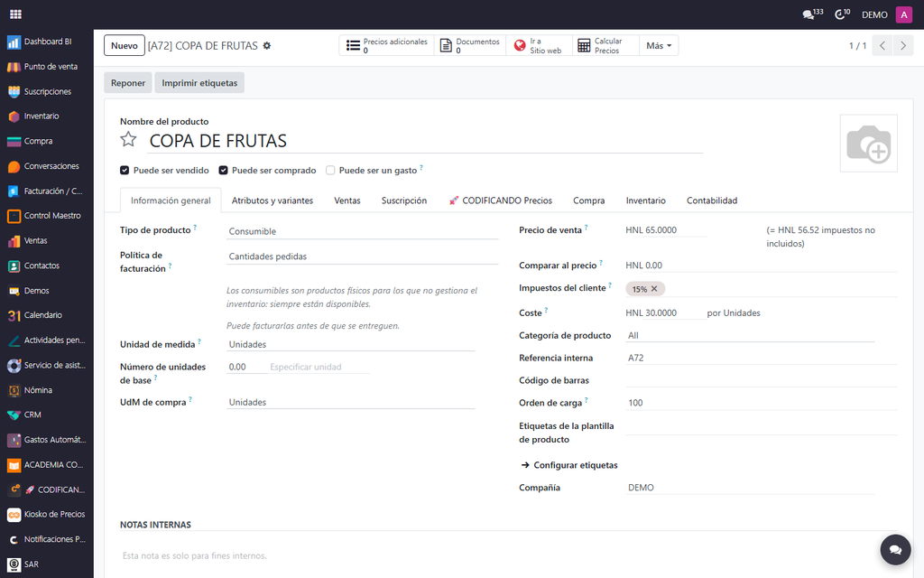Open Etiquetas de la plantilla field
The height and width of the screenshot is (578, 924).
(x=762, y=427)
